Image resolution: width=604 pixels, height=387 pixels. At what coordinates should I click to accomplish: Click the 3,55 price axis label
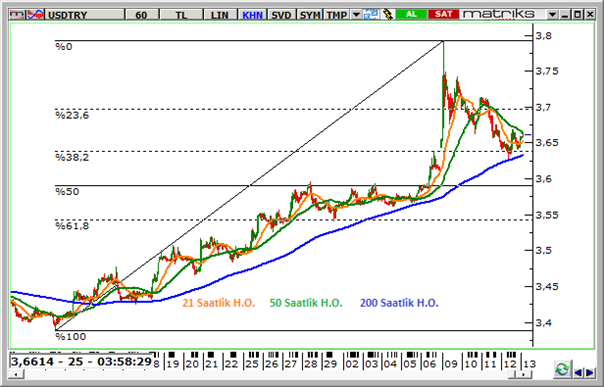[547, 215]
